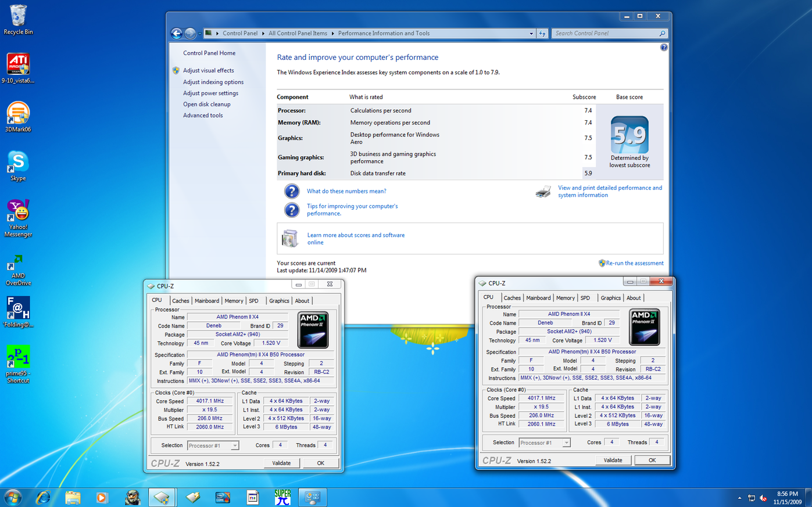
Task: Click HT Link 2060.1 MHz in right CPU-Z
Action: pyautogui.click(x=541, y=424)
